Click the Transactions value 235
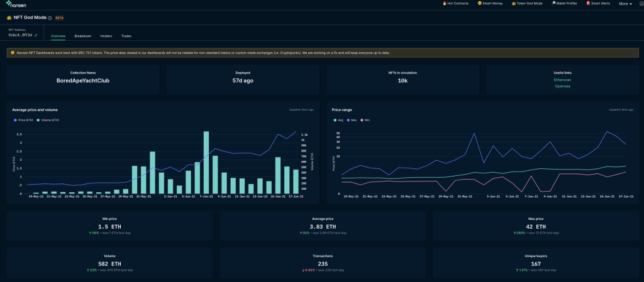 [323, 264]
